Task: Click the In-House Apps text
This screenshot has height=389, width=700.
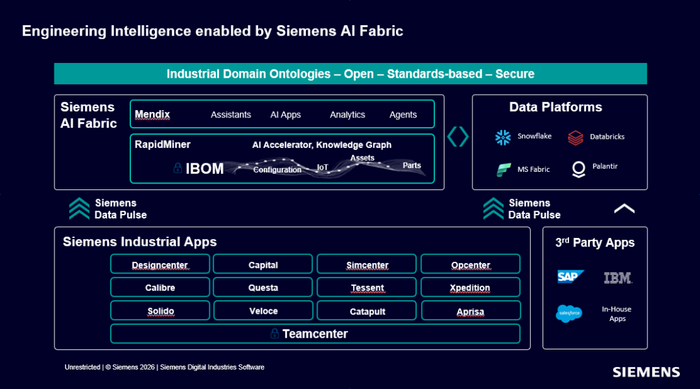Action: [x=617, y=314]
